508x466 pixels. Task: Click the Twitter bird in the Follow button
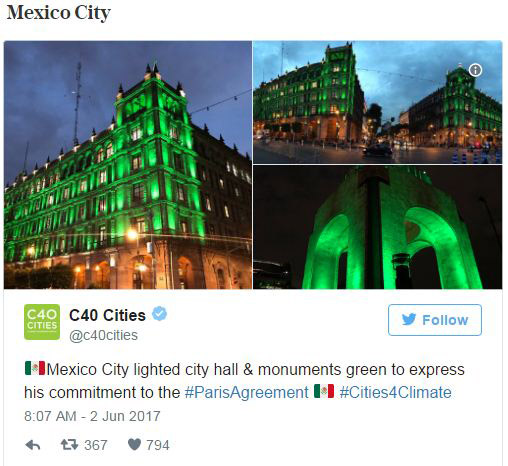pyautogui.click(x=409, y=319)
